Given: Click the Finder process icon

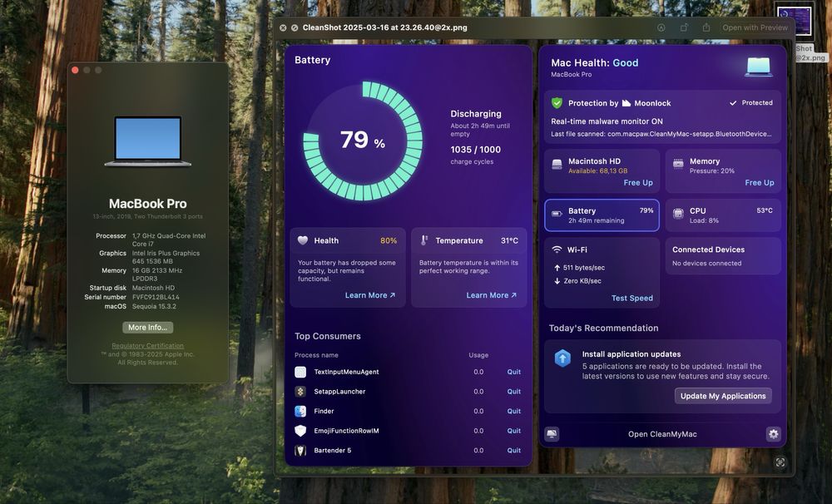Looking at the screenshot, I should [300, 411].
